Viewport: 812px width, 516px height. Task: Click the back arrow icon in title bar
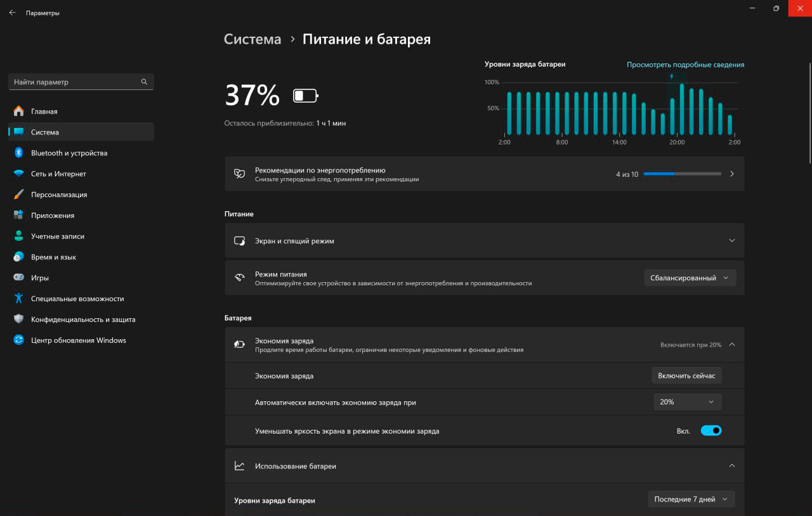pyautogui.click(x=12, y=13)
